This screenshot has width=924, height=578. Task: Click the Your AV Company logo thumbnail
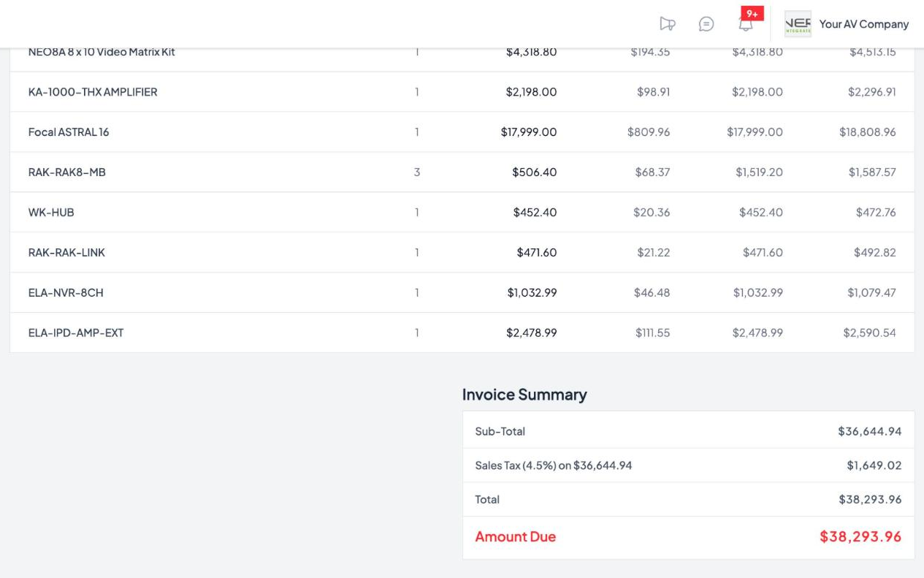(798, 24)
